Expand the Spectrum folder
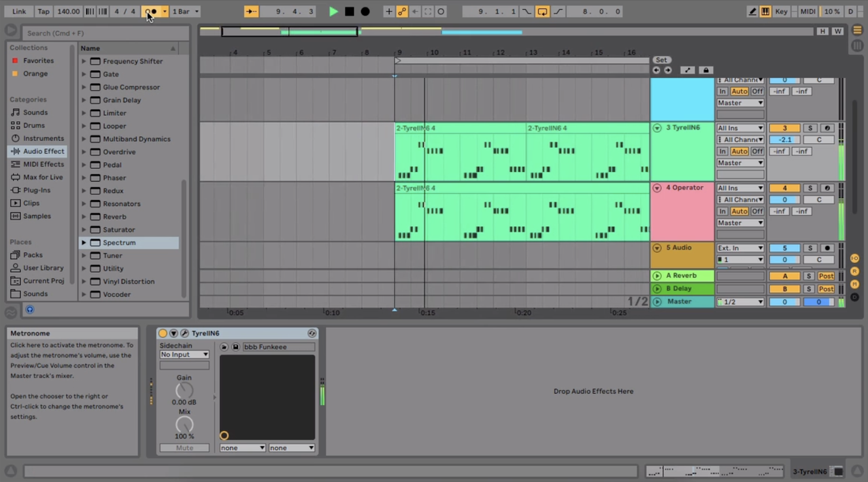Image resolution: width=868 pixels, height=482 pixels. [84, 243]
